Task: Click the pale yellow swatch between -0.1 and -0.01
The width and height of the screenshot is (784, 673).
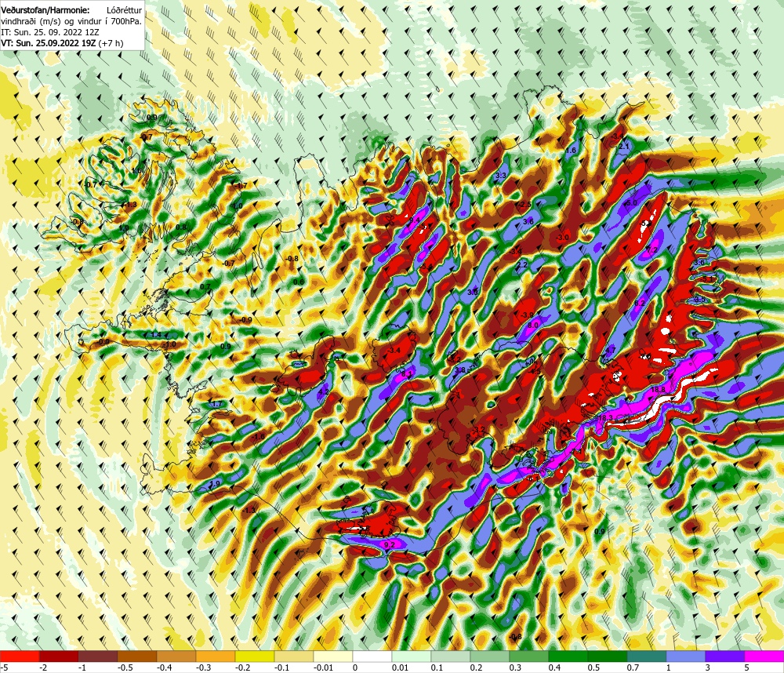Action: coord(294,656)
